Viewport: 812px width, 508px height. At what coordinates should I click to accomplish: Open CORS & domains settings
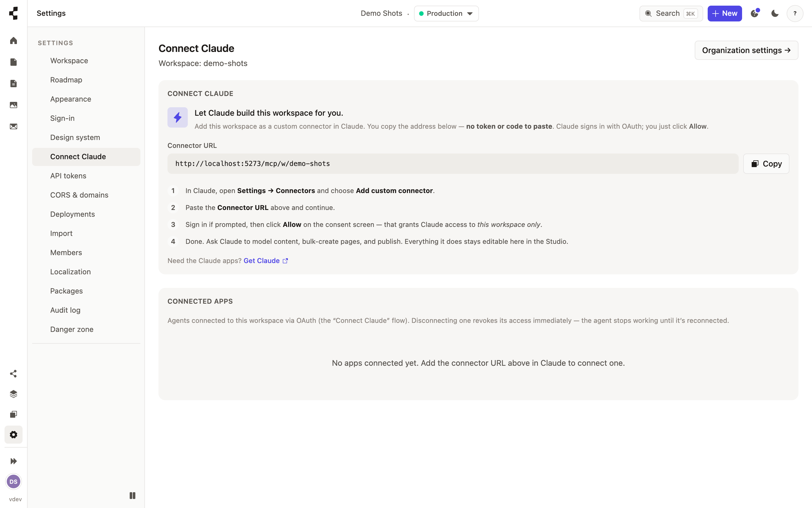86,195
